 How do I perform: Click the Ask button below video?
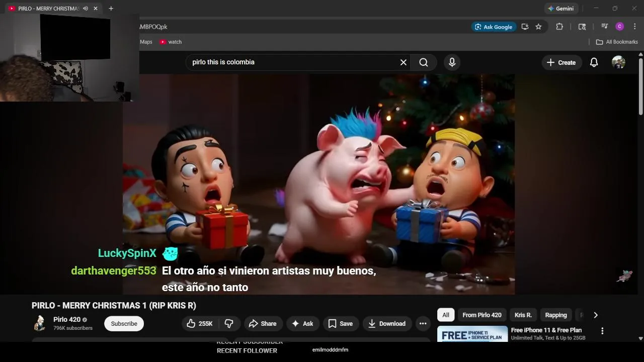click(x=302, y=324)
